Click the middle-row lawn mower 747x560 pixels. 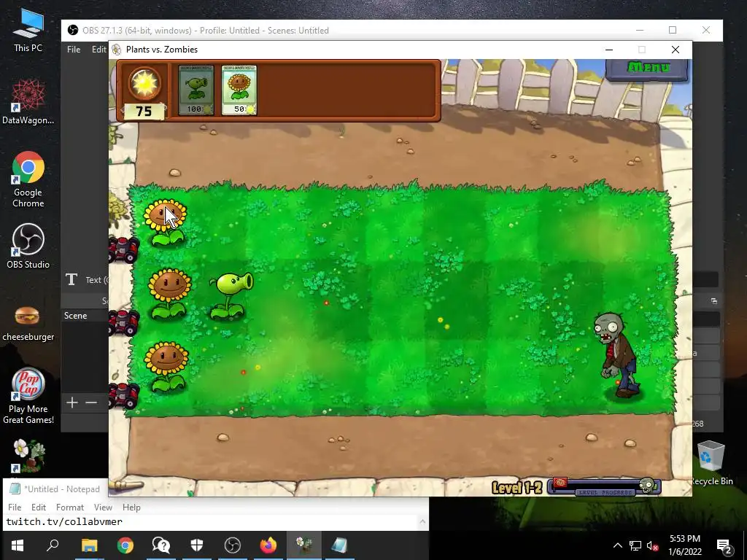[123, 322]
